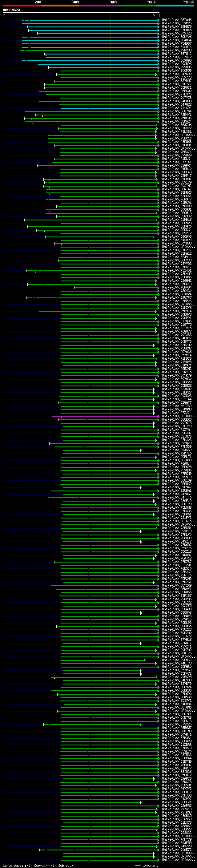Click hit label UniRef100_A7ESY6
This screenshot has width=197, height=868.
pyautogui.click(x=177, y=94)
